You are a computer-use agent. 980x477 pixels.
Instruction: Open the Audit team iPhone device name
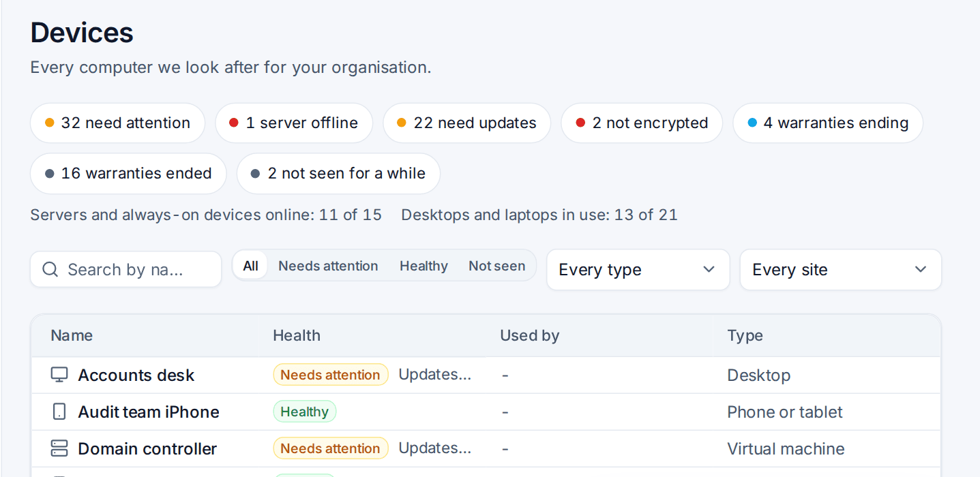coord(149,412)
